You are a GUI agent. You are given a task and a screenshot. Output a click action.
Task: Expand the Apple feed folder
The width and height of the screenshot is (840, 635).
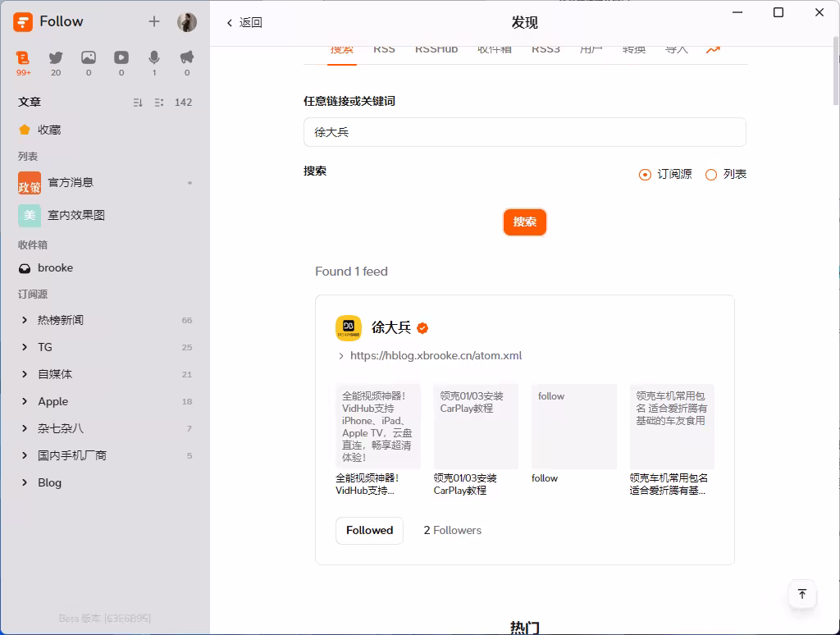[25, 401]
